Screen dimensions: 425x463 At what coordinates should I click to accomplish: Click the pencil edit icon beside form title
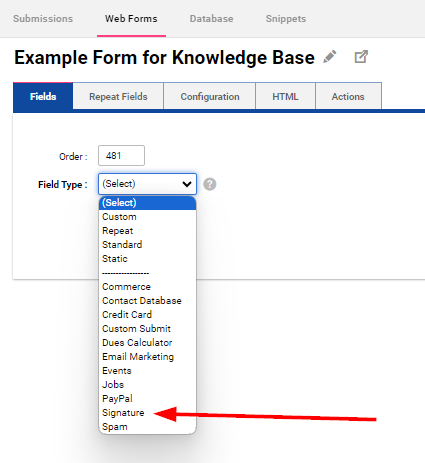pos(330,57)
